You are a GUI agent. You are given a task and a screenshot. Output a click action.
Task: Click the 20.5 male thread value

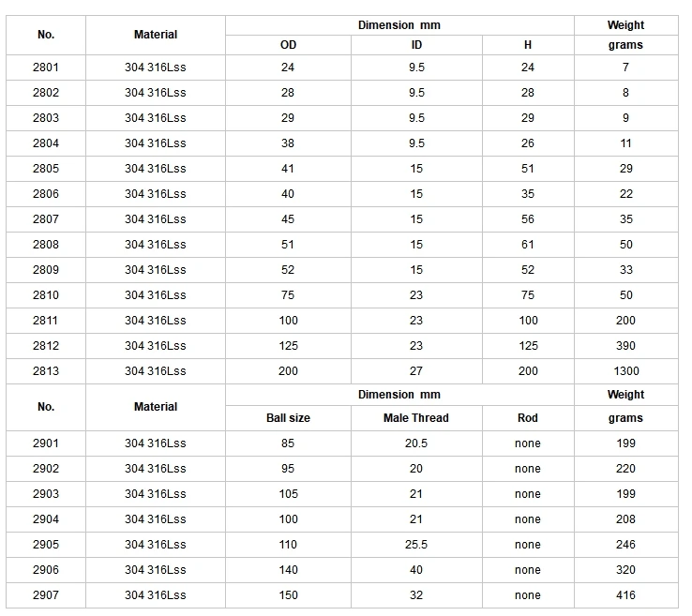click(416, 443)
